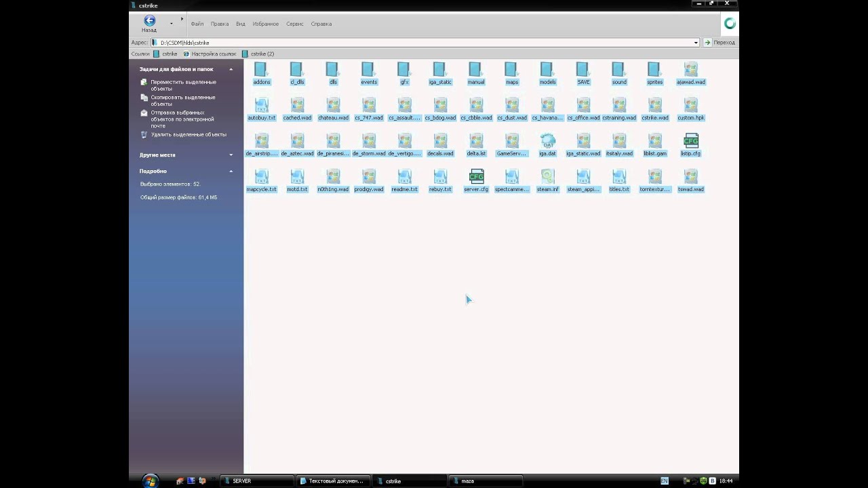
Task: Open the Файл menu
Action: pyautogui.click(x=197, y=24)
